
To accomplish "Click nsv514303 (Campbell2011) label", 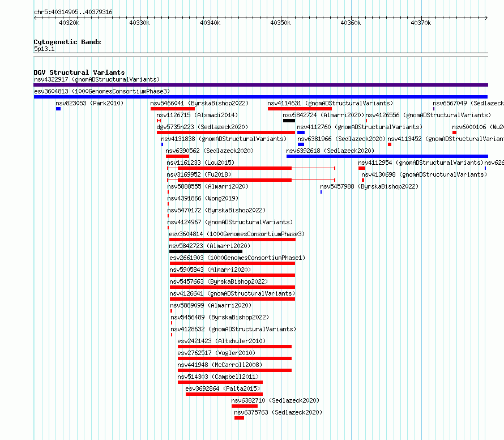I will pyautogui.click(x=218, y=377).
